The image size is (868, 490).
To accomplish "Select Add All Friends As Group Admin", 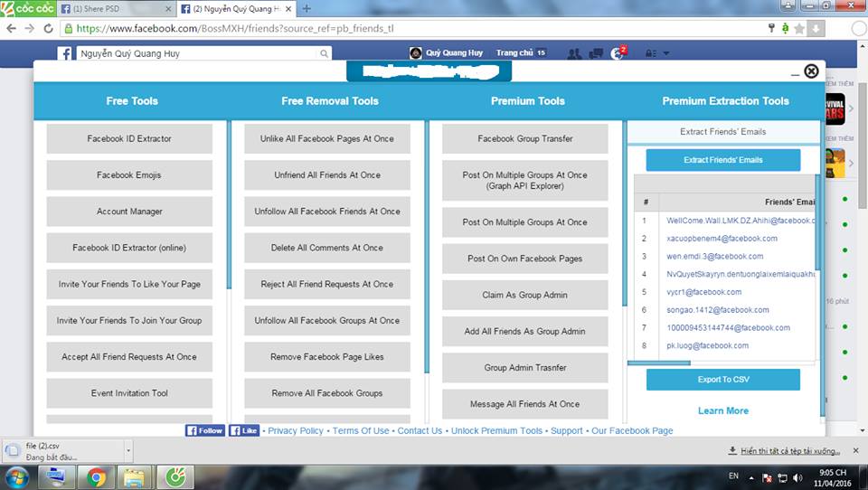I will pos(524,331).
